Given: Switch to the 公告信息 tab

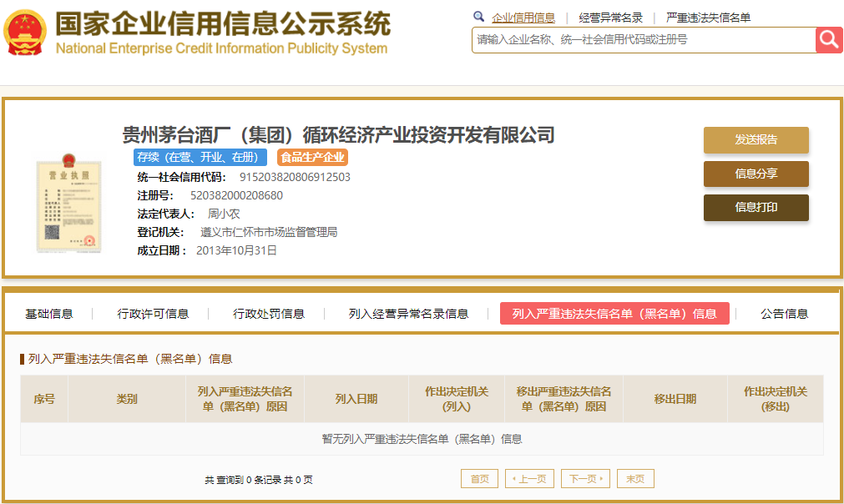Looking at the screenshot, I should click(x=784, y=314).
